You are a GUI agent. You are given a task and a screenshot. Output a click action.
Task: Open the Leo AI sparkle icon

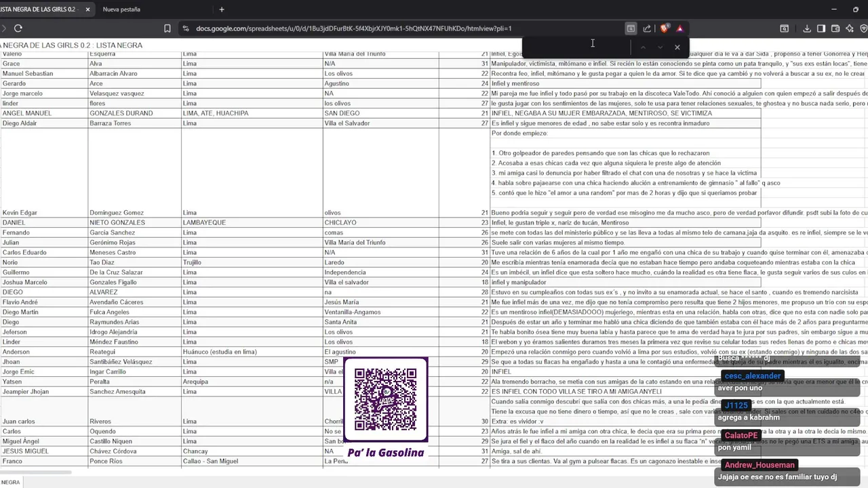point(850,28)
